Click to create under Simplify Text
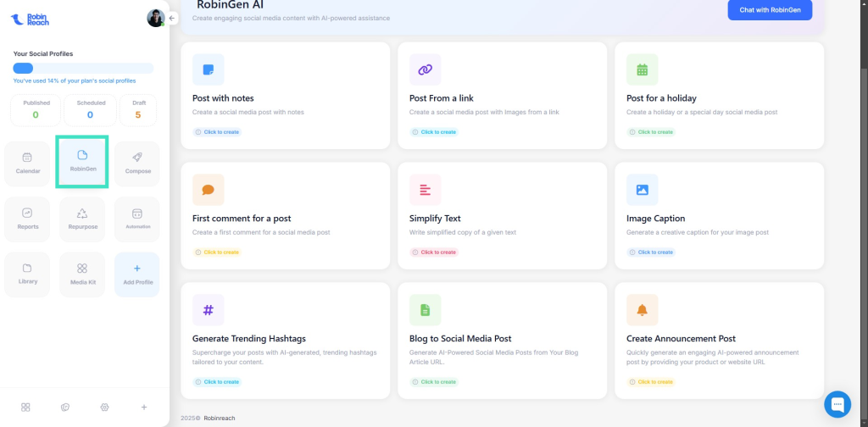This screenshot has height=427, width=868. [434, 252]
